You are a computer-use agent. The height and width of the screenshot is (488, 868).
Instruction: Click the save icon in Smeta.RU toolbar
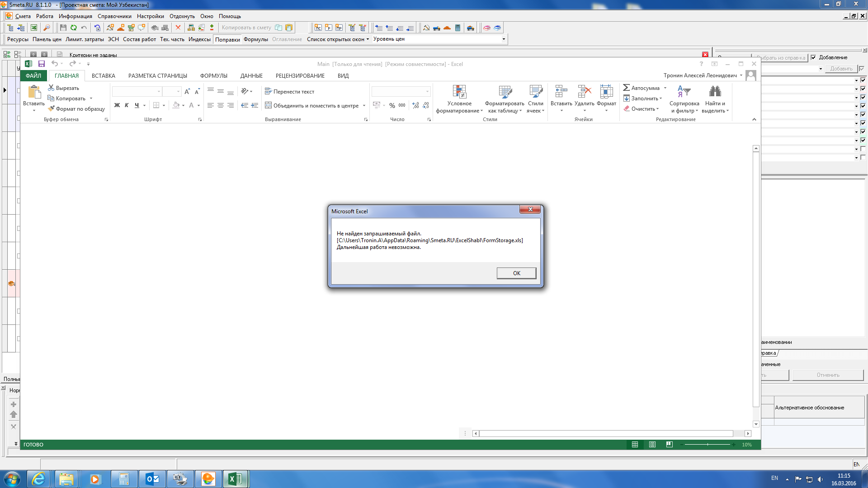click(63, 28)
